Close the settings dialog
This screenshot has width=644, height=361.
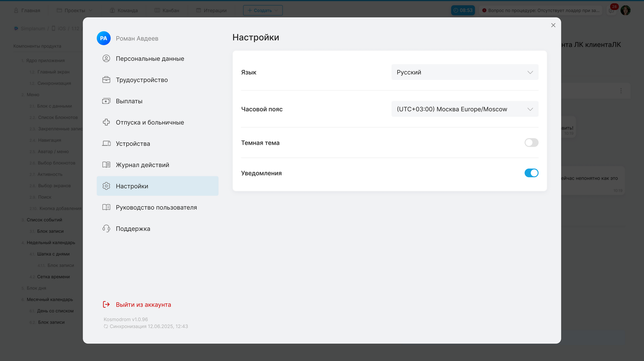coord(553,25)
